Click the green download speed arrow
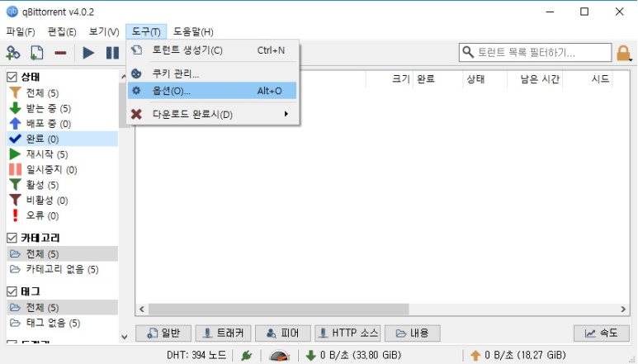The width and height of the screenshot is (638, 364). point(310,356)
